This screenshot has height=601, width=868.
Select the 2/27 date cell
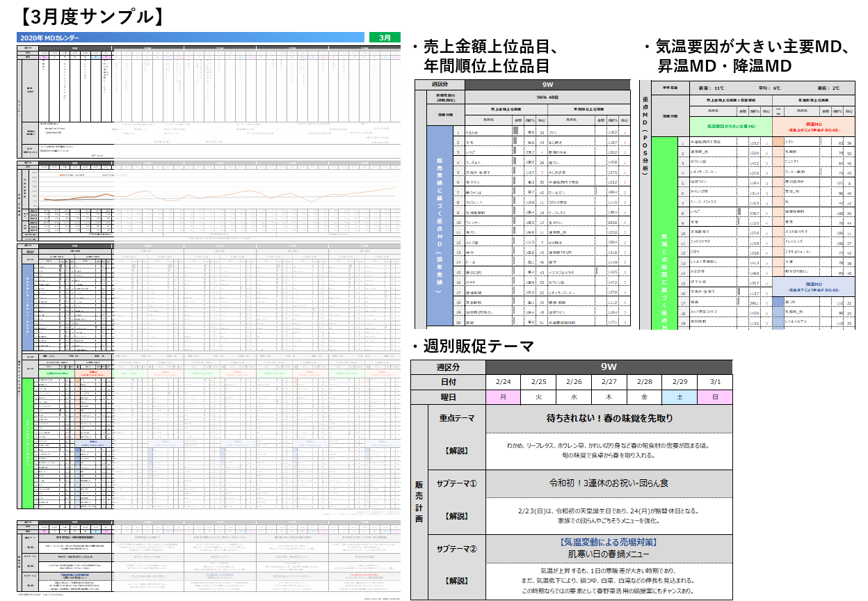(609, 382)
